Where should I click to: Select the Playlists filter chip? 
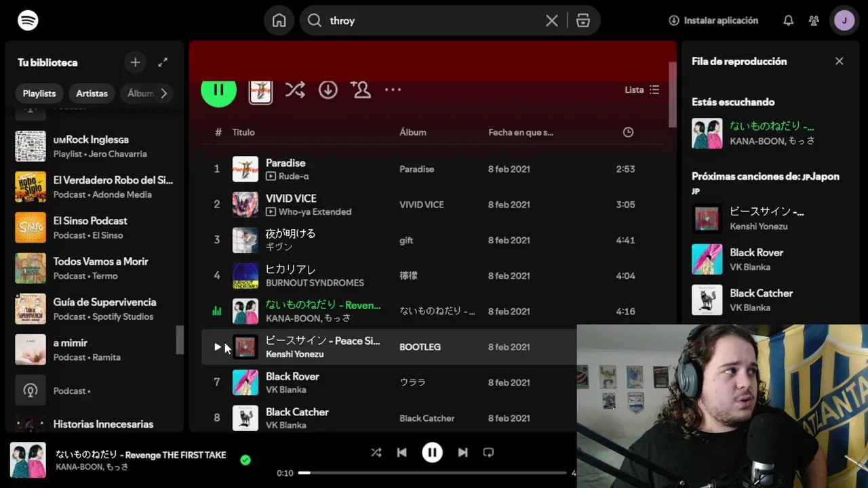pos(39,94)
